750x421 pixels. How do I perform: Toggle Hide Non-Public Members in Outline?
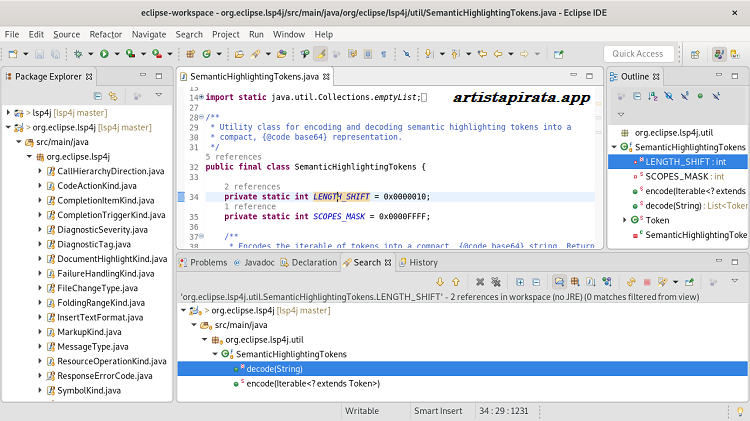tap(700, 96)
